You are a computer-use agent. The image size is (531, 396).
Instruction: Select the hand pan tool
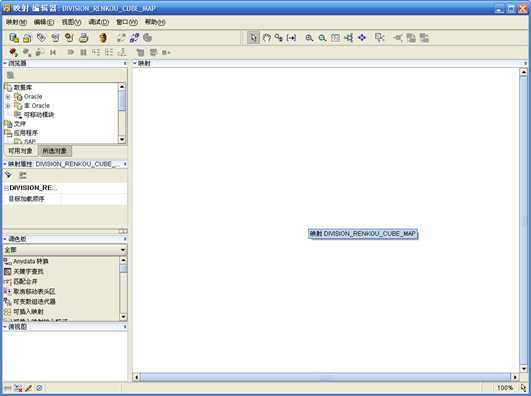pos(267,38)
